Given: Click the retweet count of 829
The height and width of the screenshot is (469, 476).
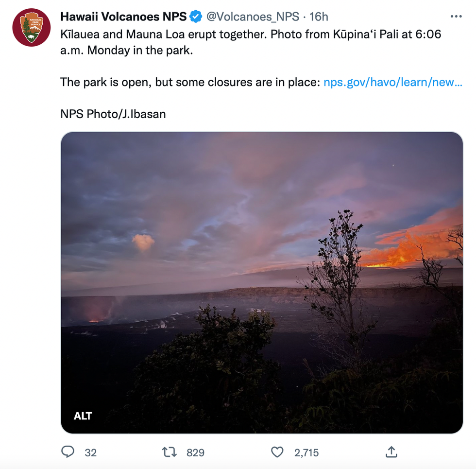Looking at the screenshot, I should click(x=195, y=452).
